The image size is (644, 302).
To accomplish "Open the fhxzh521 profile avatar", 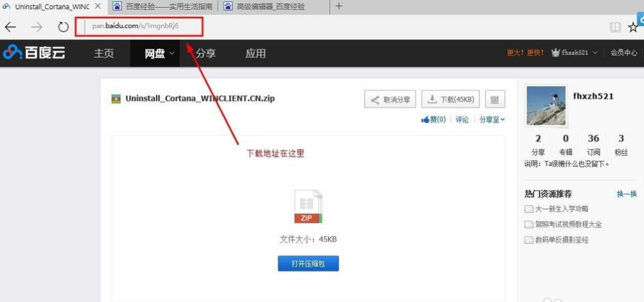I will coord(546,105).
